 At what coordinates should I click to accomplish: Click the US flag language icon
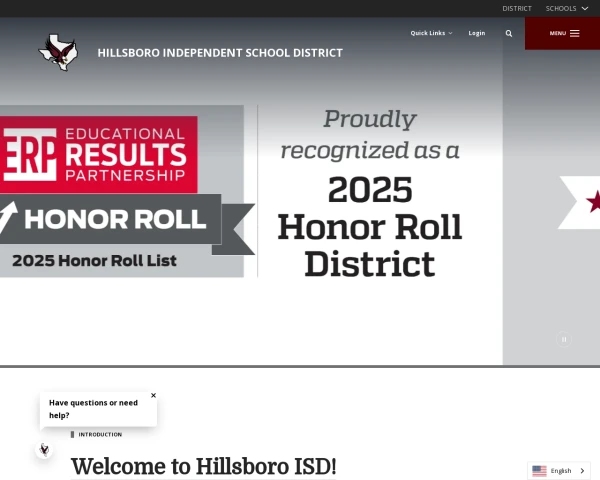click(x=539, y=471)
